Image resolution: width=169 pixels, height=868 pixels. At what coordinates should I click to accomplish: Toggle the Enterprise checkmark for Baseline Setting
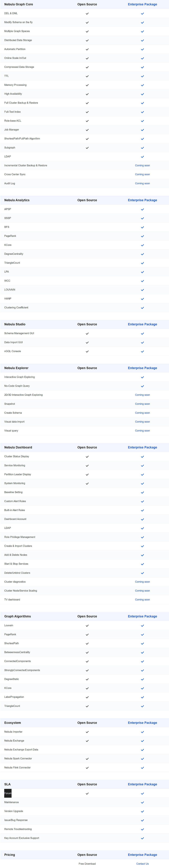tap(142, 492)
